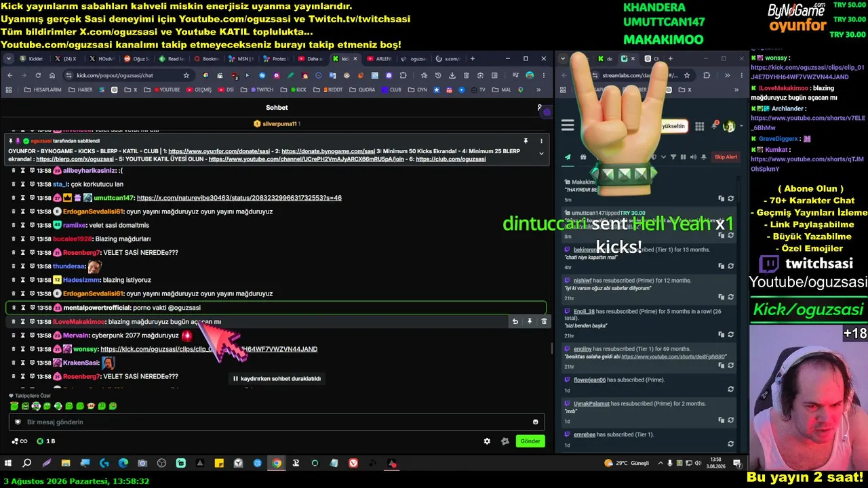868x488 pixels.
Task: Focus the 'Bir mesaj gönderin' message field
Action: (x=277, y=422)
